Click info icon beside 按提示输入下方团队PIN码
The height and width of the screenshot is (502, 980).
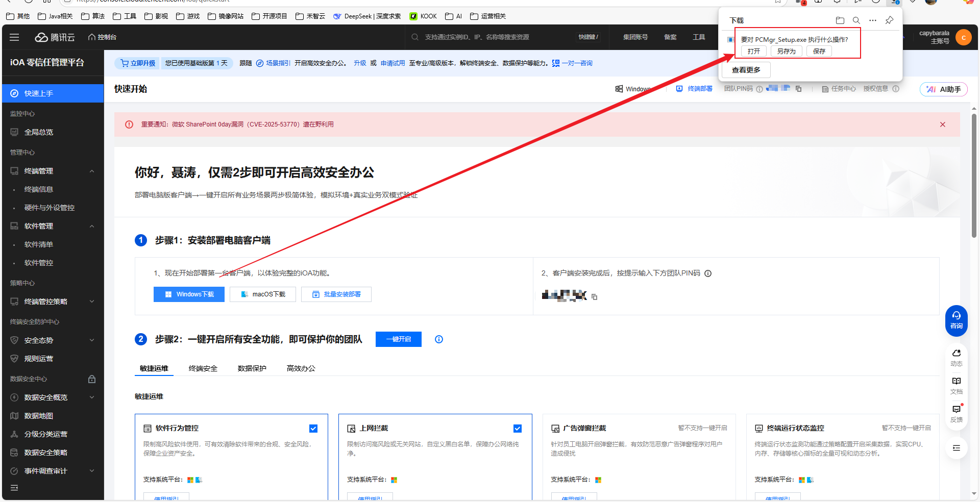pyautogui.click(x=708, y=273)
